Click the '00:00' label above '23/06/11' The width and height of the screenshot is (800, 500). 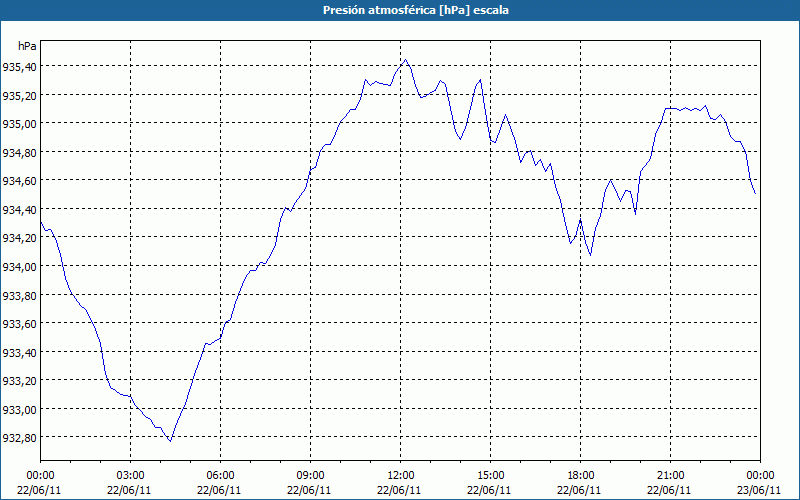760,476
